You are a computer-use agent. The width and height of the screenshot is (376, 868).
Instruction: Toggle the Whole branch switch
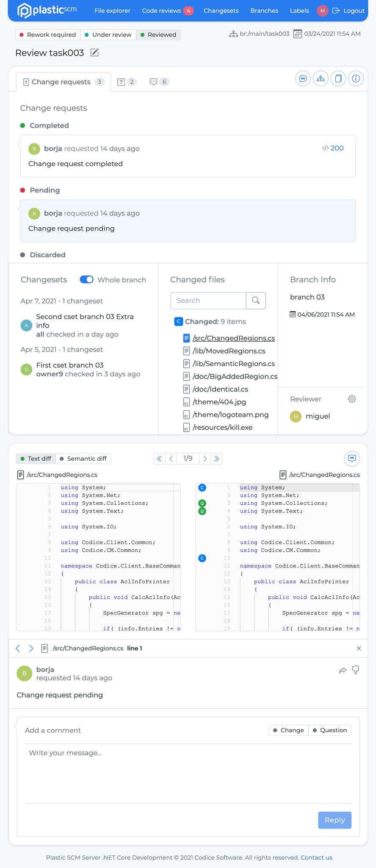pyautogui.click(x=87, y=280)
